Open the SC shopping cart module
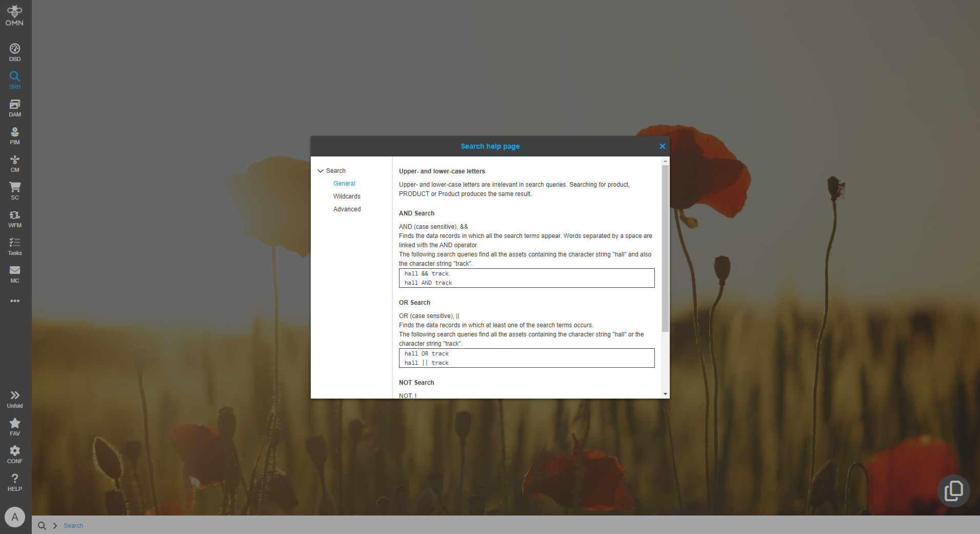The width and height of the screenshot is (980, 534). click(x=14, y=190)
